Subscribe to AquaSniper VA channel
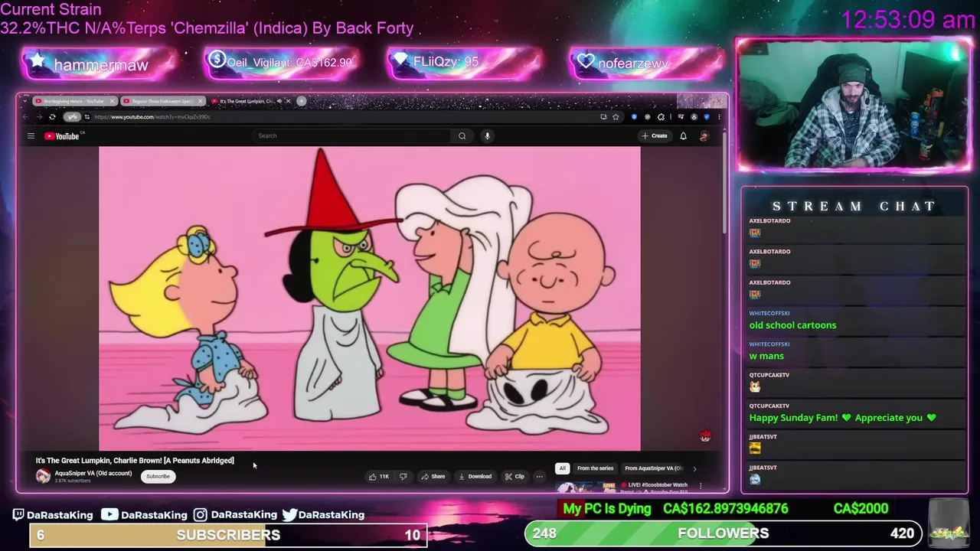The image size is (980, 551). [x=158, y=477]
